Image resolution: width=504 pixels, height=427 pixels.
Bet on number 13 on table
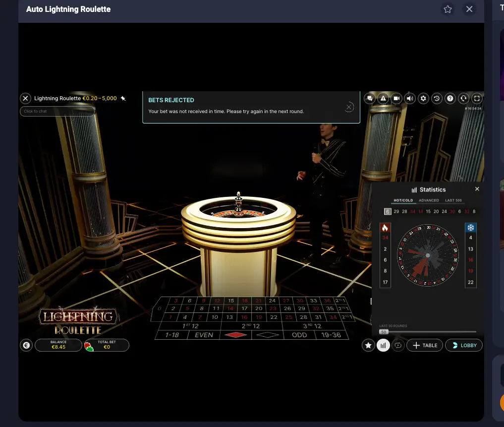point(229,317)
